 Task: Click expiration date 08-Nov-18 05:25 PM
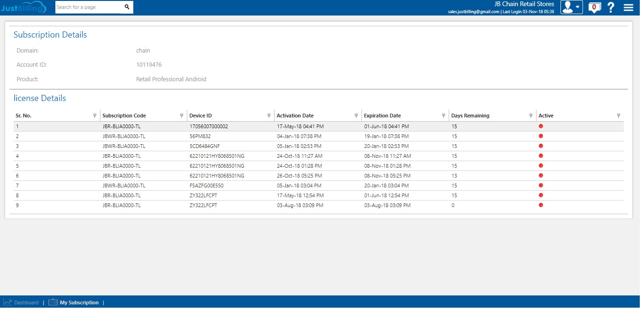[x=387, y=176]
